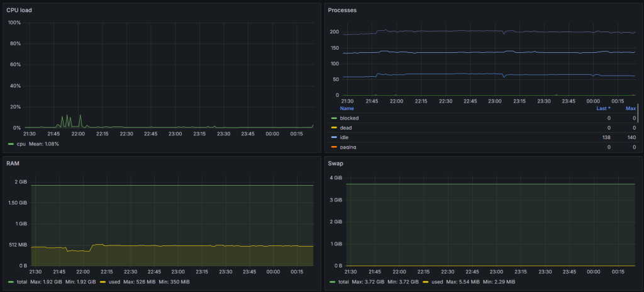The height and width of the screenshot is (292, 644).
Task: Click the orange paging legend color icon
Action: (x=333, y=147)
